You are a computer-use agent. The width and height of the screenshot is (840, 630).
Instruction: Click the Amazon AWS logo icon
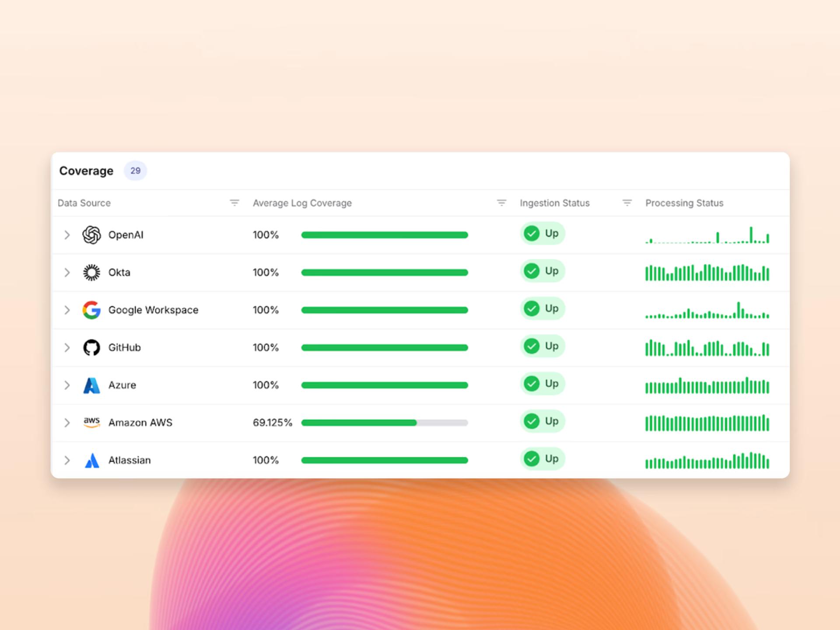[x=91, y=423]
